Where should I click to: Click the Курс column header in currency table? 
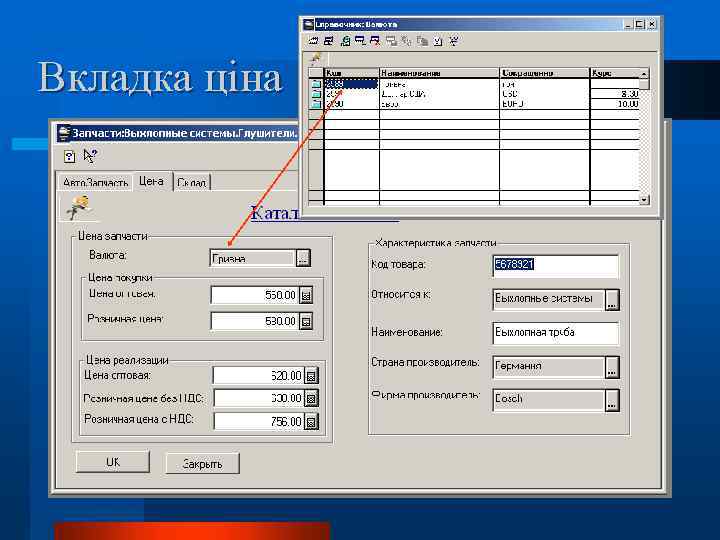(615, 73)
